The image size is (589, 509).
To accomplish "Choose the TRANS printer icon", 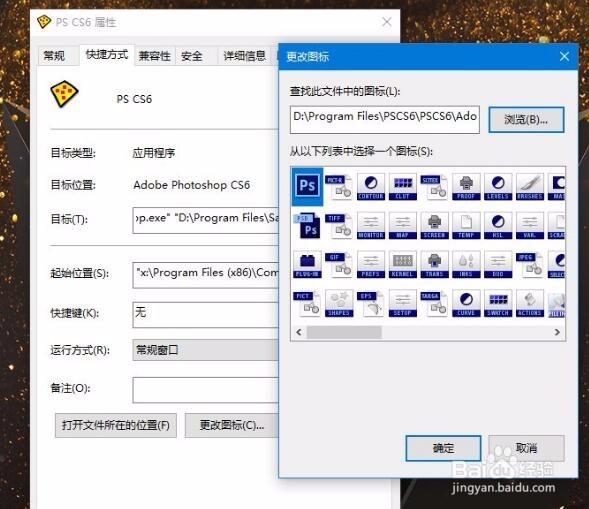I will coord(435,264).
